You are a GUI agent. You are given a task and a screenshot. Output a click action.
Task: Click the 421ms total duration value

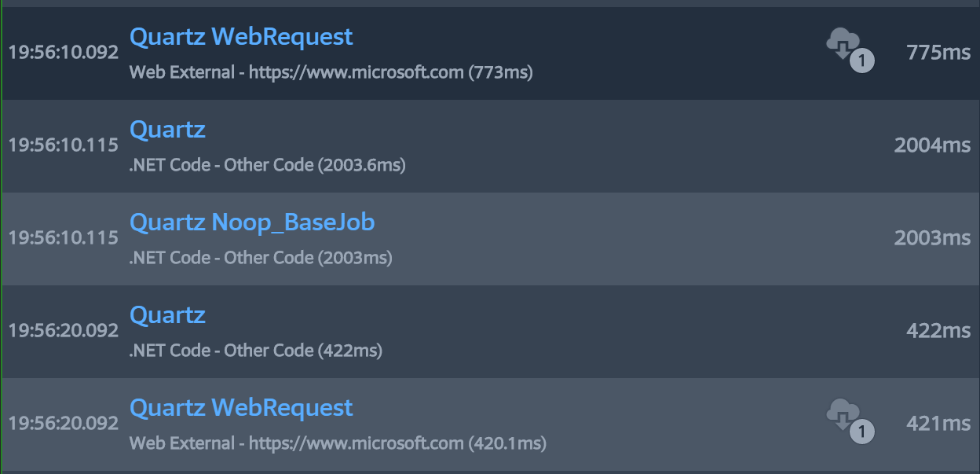point(938,424)
